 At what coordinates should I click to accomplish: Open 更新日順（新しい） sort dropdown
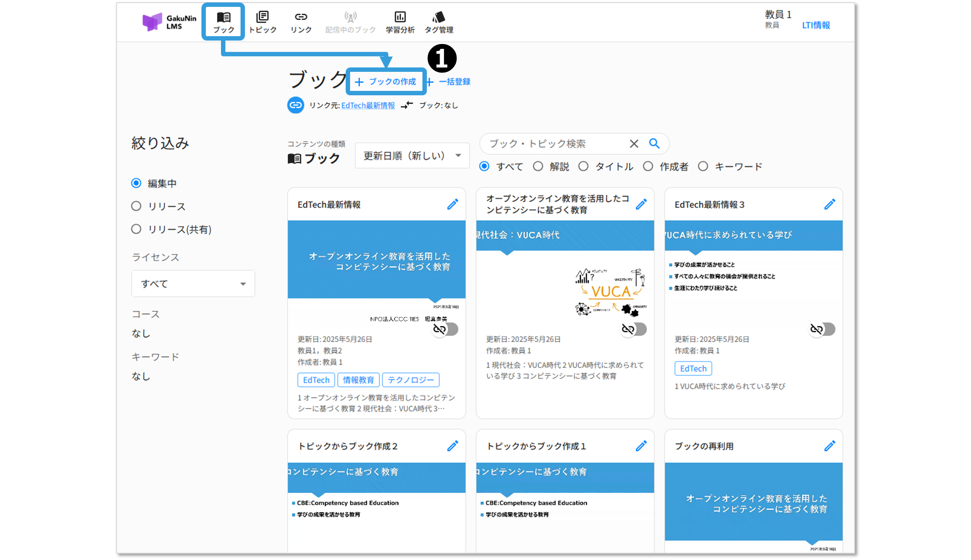pos(412,156)
